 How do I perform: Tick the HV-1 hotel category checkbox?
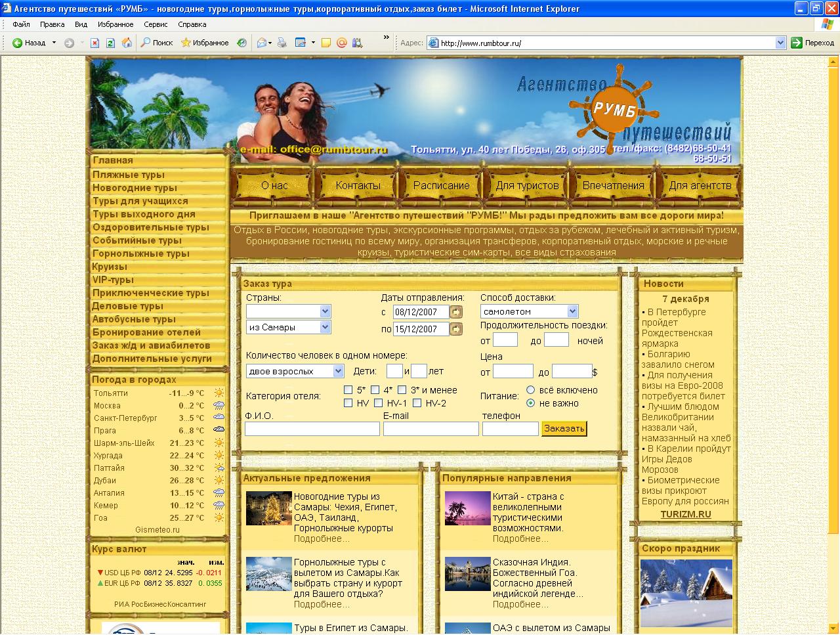(x=378, y=403)
